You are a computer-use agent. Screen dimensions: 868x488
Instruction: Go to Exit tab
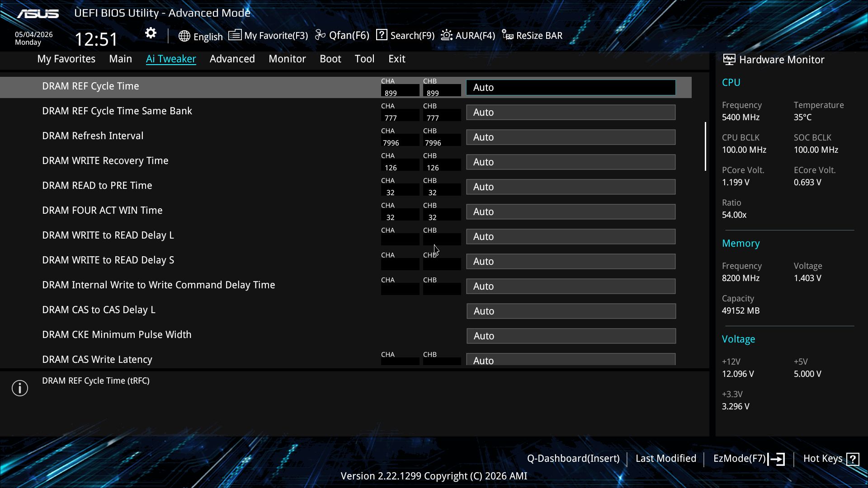(x=396, y=59)
